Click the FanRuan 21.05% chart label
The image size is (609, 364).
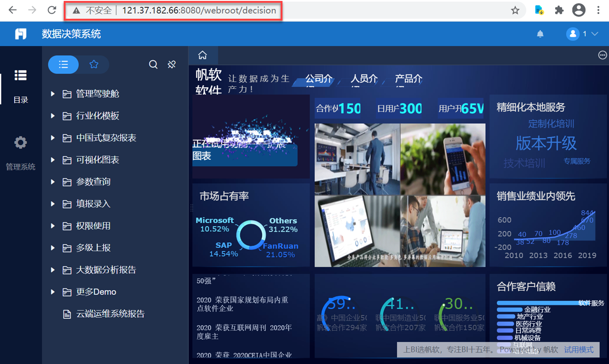281,250
